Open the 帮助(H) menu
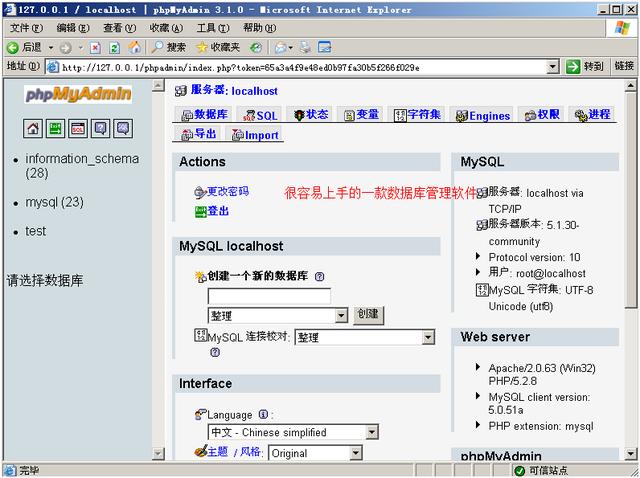This screenshot has height=478, width=640. click(x=260, y=28)
